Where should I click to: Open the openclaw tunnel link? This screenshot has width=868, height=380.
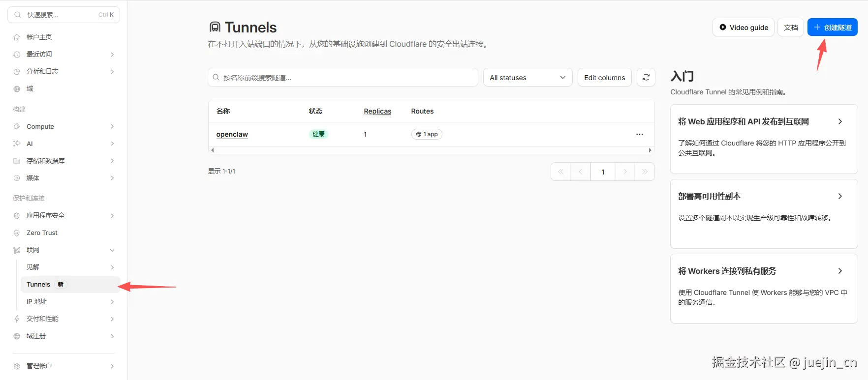pos(232,134)
